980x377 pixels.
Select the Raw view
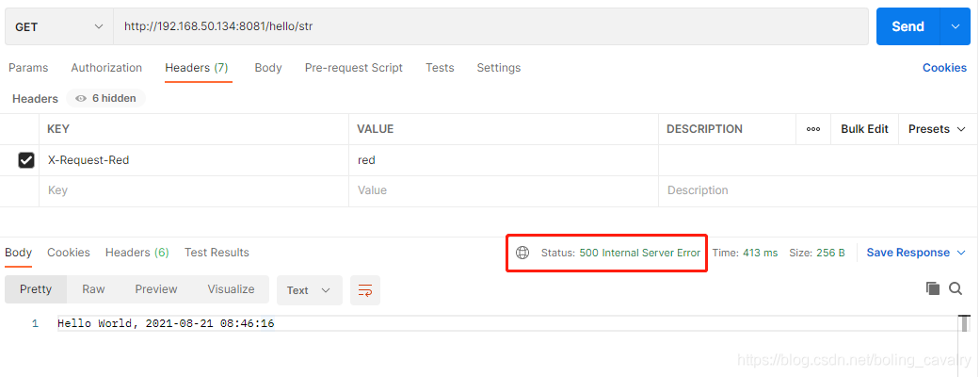(x=94, y=289)
